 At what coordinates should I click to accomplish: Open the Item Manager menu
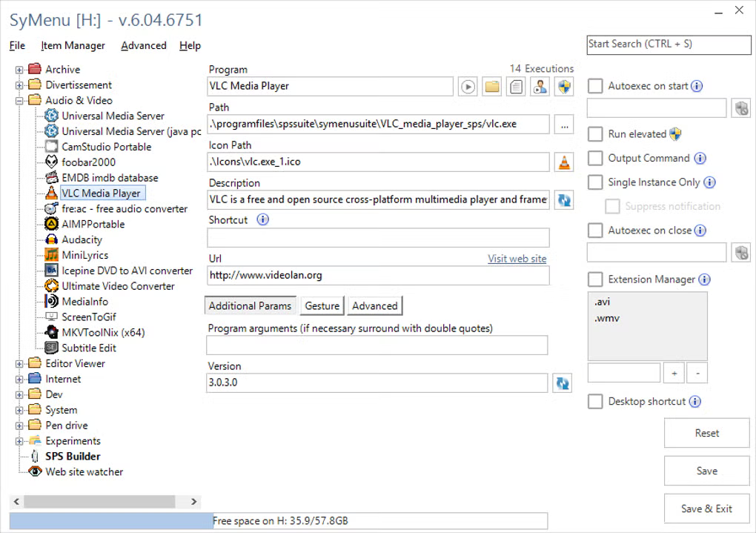[x=73, y=45]
